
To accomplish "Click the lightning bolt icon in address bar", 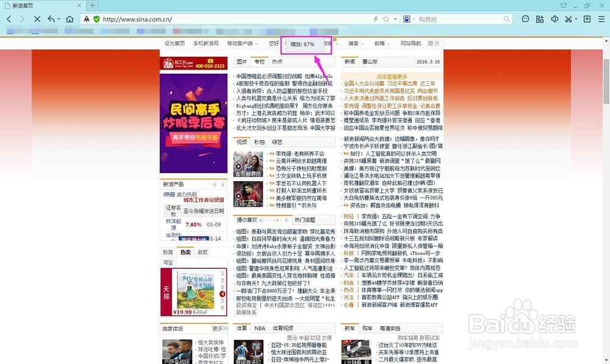I will [376, 19].
